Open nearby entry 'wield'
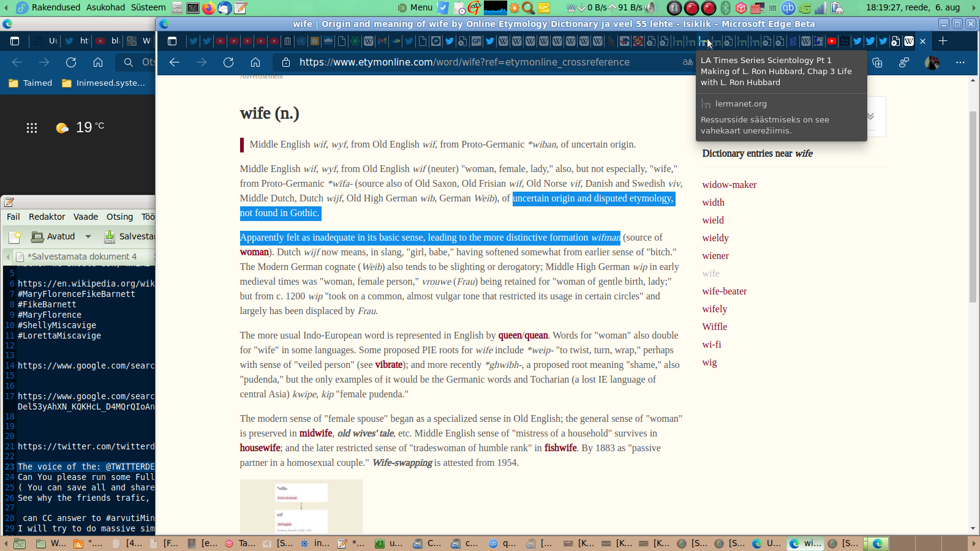 [x=713, y=220]
